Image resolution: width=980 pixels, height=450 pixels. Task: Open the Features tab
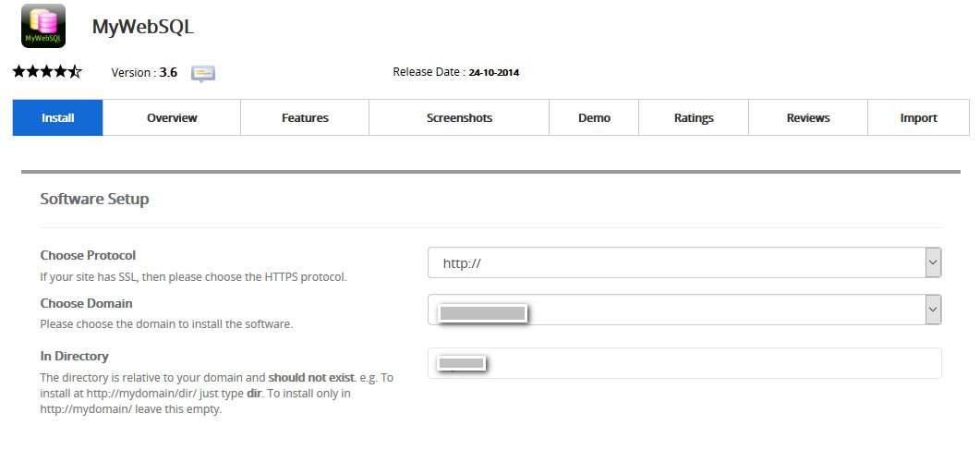[x=305, y=117]
